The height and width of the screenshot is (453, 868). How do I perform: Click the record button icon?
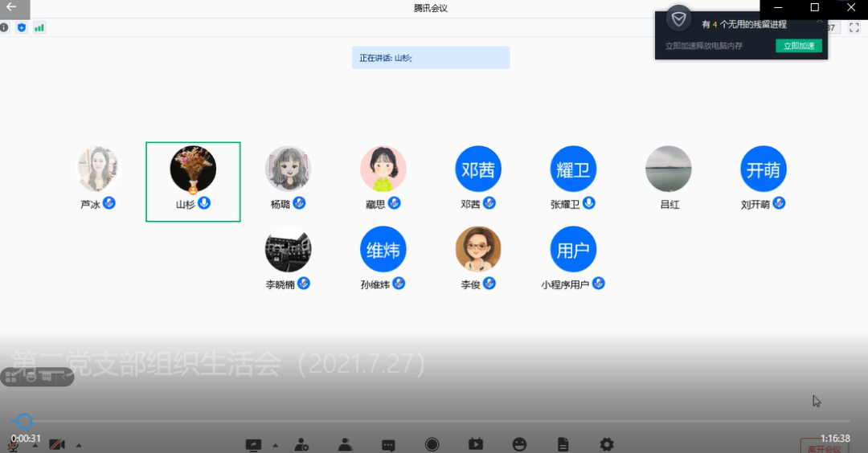click(x=432, y=444)
